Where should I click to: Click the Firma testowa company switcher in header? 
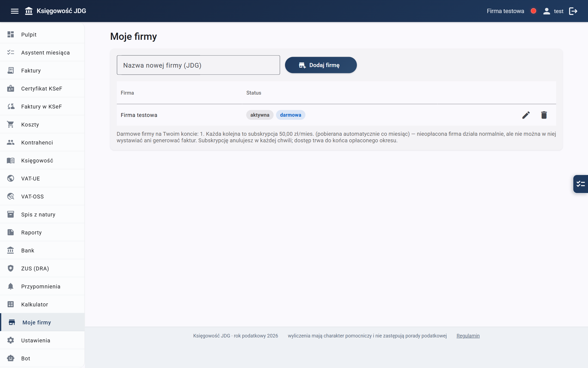[505, 11]
